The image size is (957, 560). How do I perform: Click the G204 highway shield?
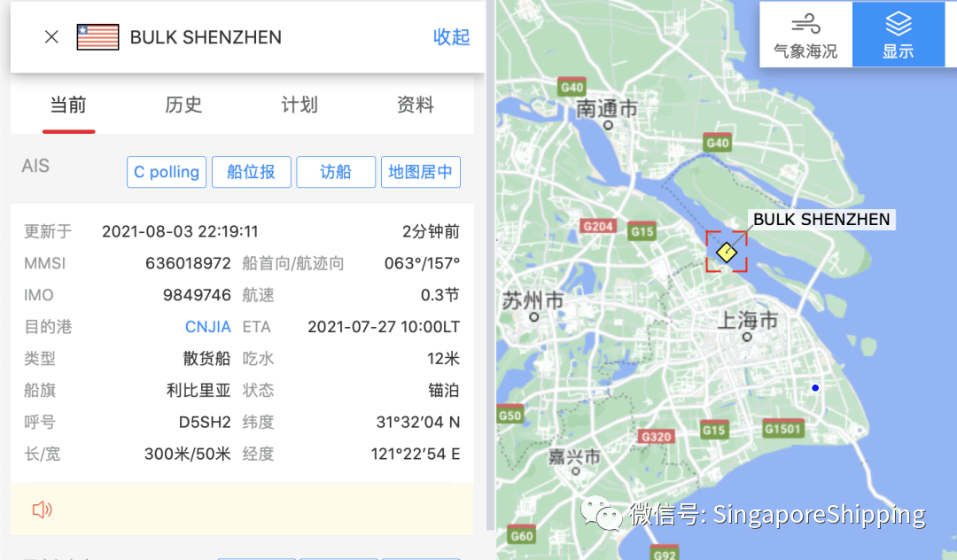coord(597,226)
